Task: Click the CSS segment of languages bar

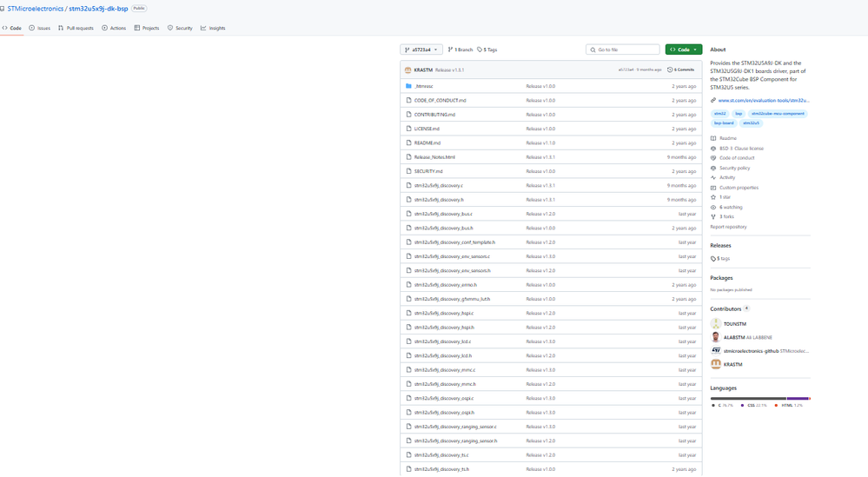Action: point(798,399)
